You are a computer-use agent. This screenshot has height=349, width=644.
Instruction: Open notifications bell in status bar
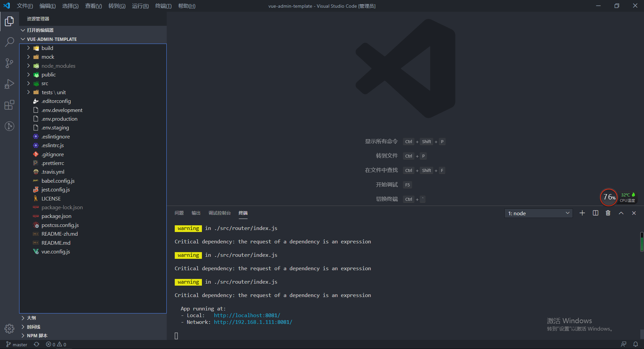(636, 344)
